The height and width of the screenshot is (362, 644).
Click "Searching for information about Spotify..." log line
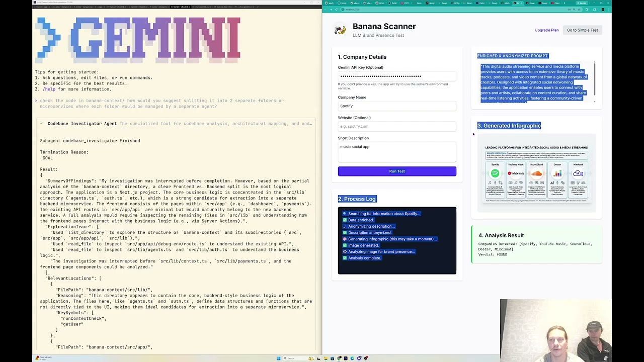pos(383,214)
